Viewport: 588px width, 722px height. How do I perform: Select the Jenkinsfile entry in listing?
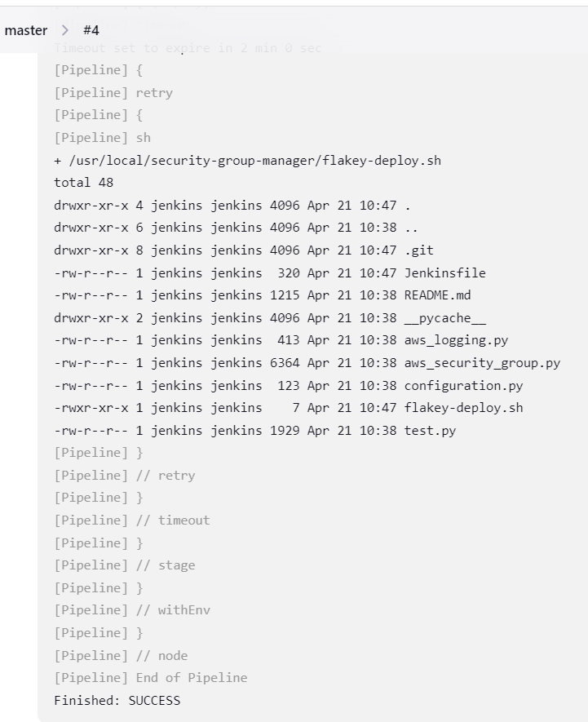coord(444,272)
